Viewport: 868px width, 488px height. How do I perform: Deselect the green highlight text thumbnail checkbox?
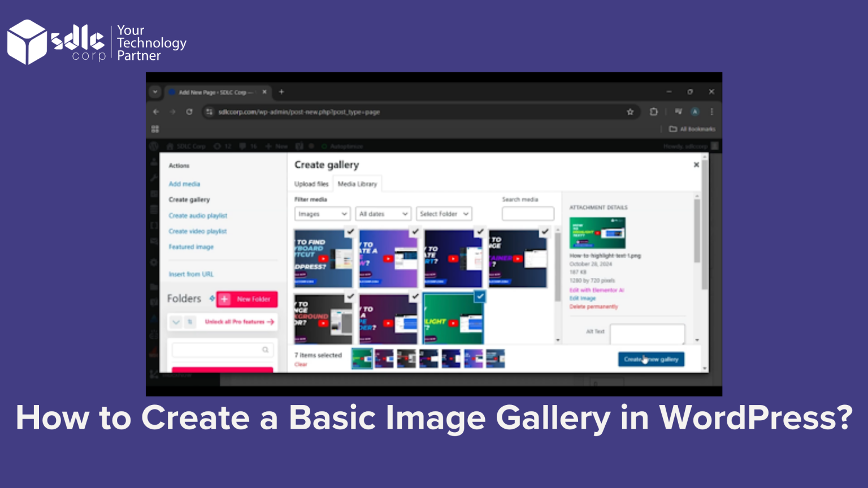(x=480, y=296)
